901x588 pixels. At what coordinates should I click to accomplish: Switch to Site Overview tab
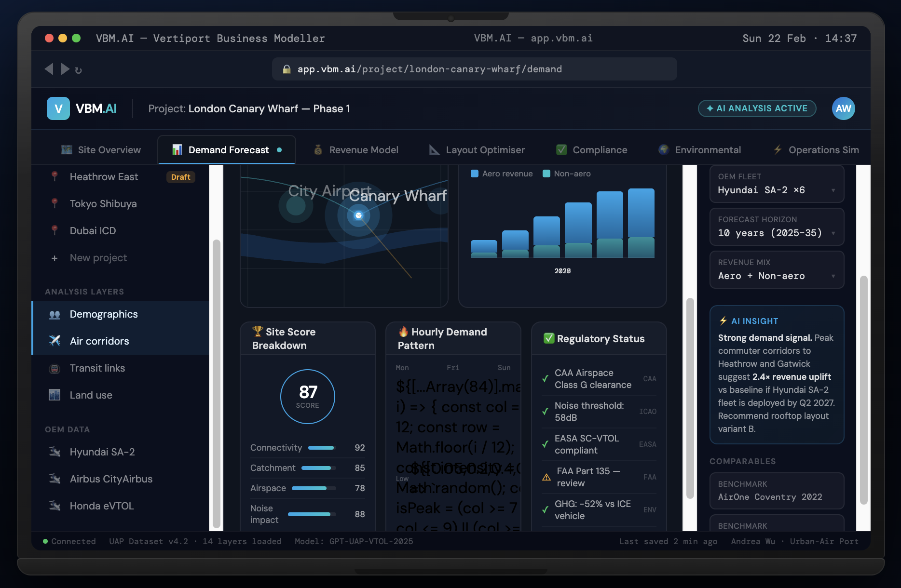(x=101, y=150)
